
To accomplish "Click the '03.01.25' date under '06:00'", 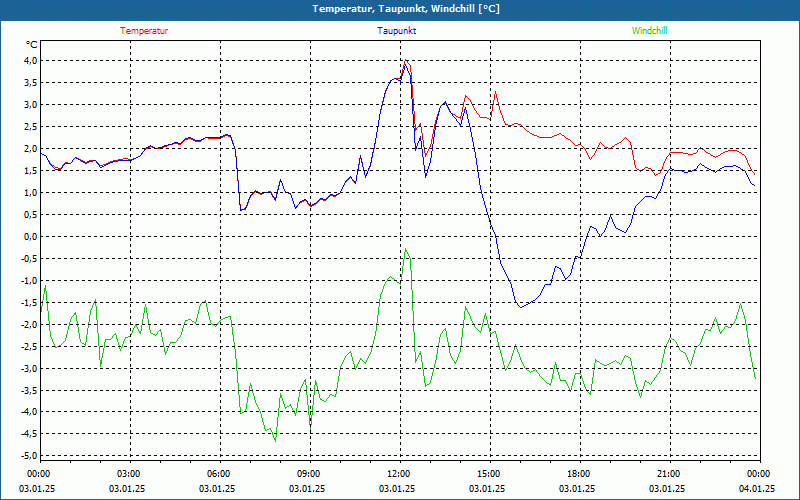I will pyautogui.click(x=216, y=488).
